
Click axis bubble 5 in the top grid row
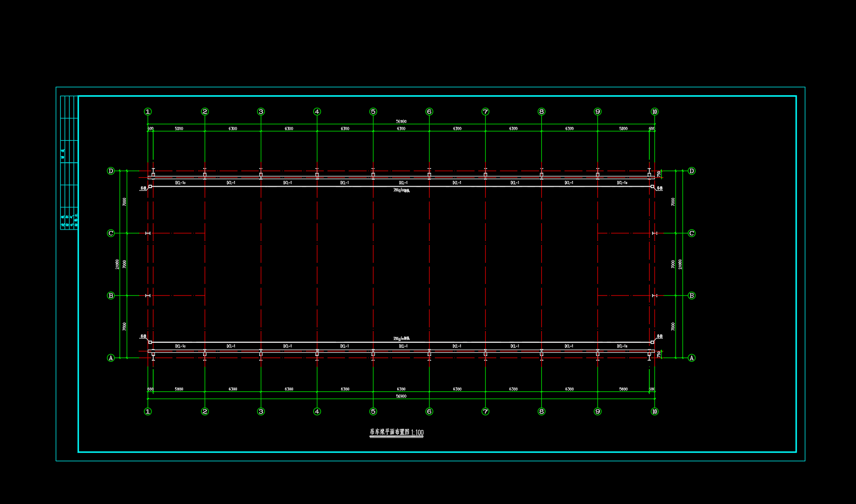click(373, 112)
